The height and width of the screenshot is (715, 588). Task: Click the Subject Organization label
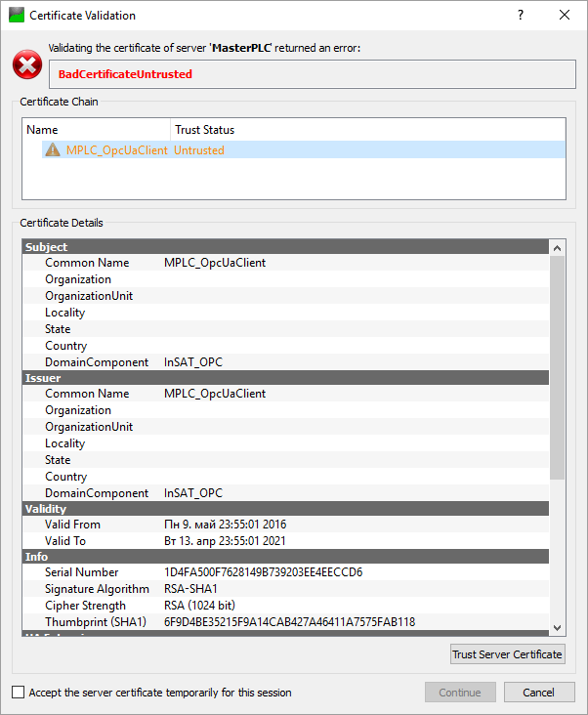[x=78, y=279]
